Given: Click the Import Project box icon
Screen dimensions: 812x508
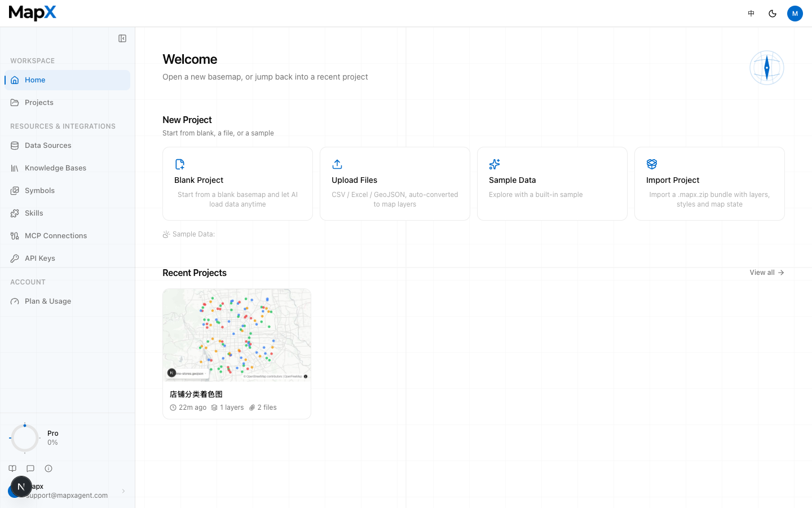Looking at the screenshot, I should point(652,164).
